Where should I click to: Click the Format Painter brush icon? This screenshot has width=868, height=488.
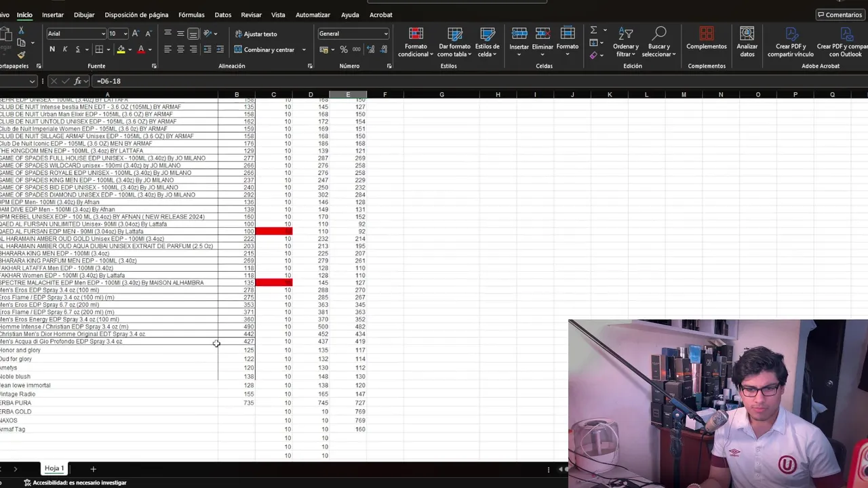tap(21, 55)
